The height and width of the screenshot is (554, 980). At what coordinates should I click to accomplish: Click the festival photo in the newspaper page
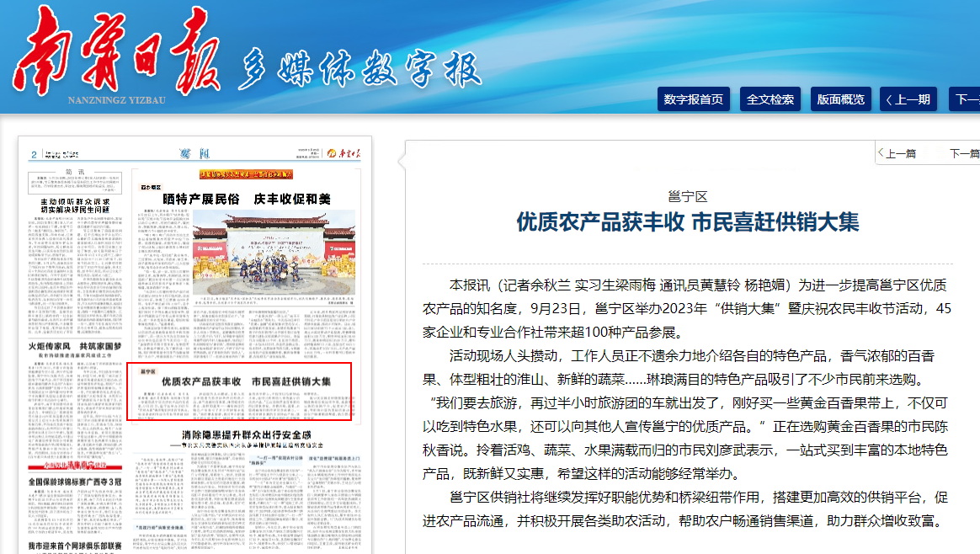pos(274,253)
